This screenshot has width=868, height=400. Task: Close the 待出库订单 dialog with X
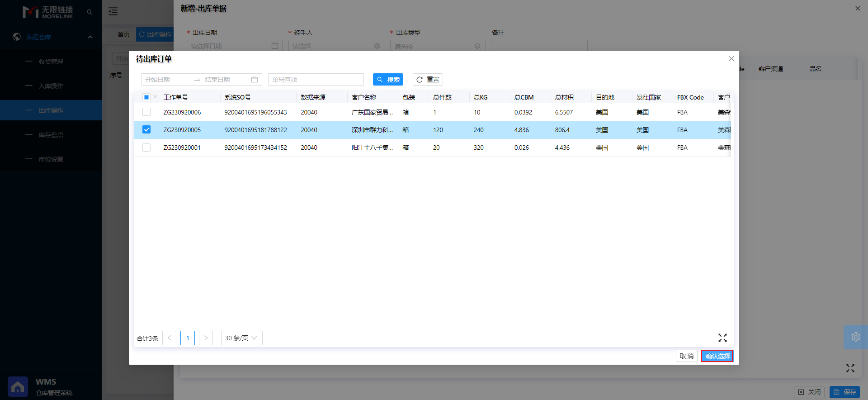tap(731, 59)
